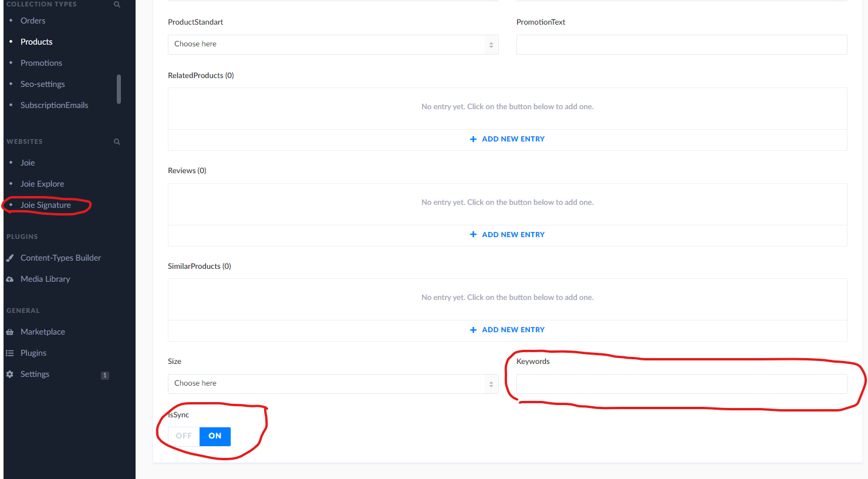Open the Size dropdown
Screen dimensions: 868x479
coord(333,384)
